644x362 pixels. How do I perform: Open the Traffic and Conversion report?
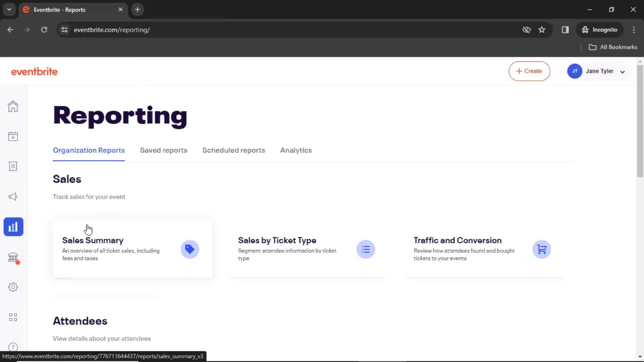click(x=484, y=249)
